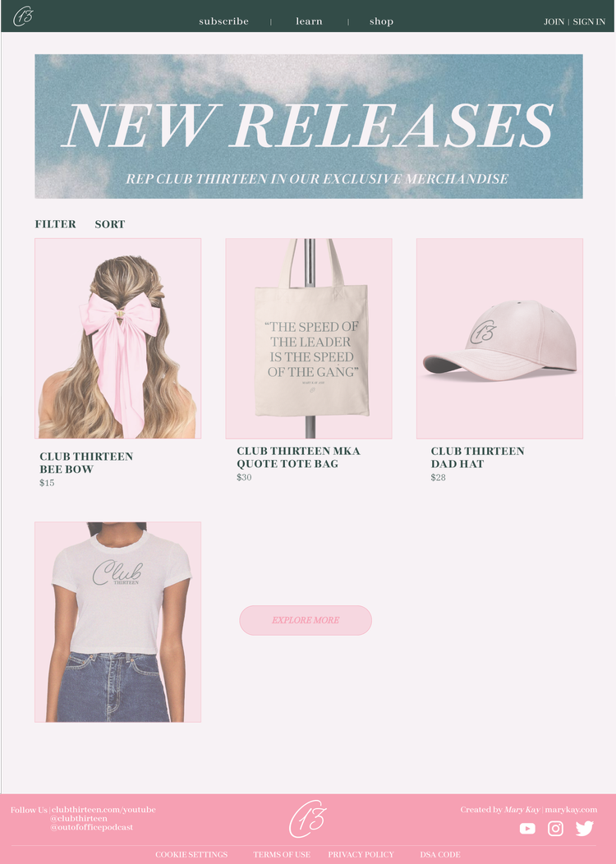
Task: Click the SIGN IN link
Action: pos(589,22)
